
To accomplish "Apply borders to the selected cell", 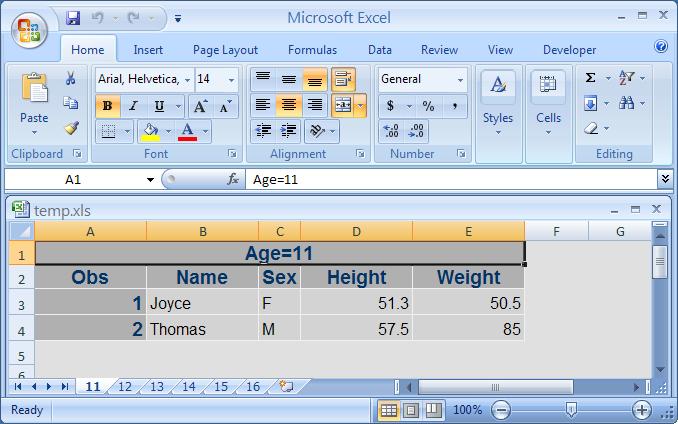I will (108, 131).
